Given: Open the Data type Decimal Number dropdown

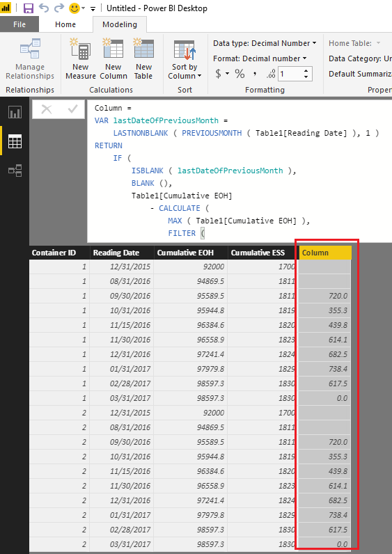Looking at the screenshot, I should click(265, 43).
